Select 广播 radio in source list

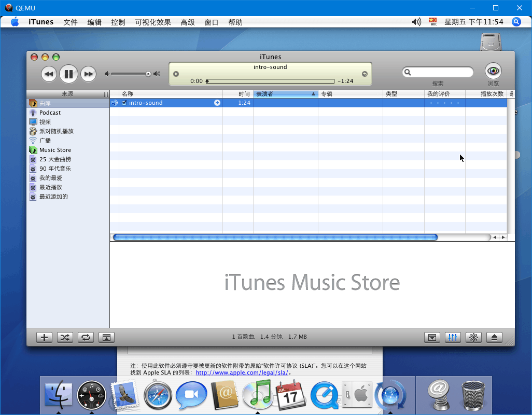point(68,141)
